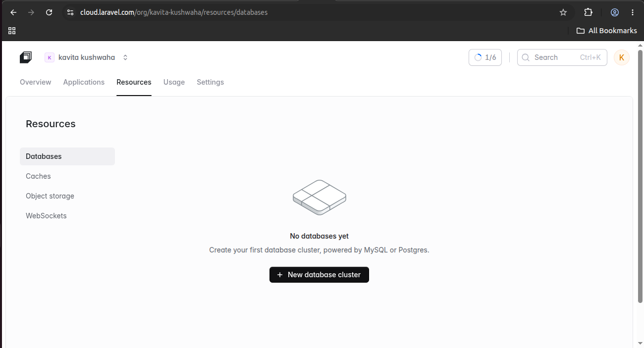
Task: Click the 'No databases yet' text
Action: tap(319, 236)
